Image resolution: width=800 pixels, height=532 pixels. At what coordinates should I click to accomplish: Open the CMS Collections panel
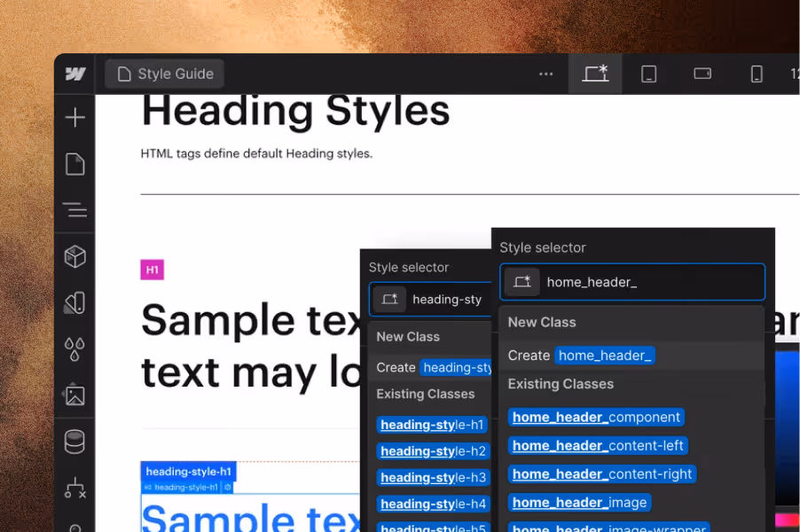pyautogui.click(x=75, y=441)
